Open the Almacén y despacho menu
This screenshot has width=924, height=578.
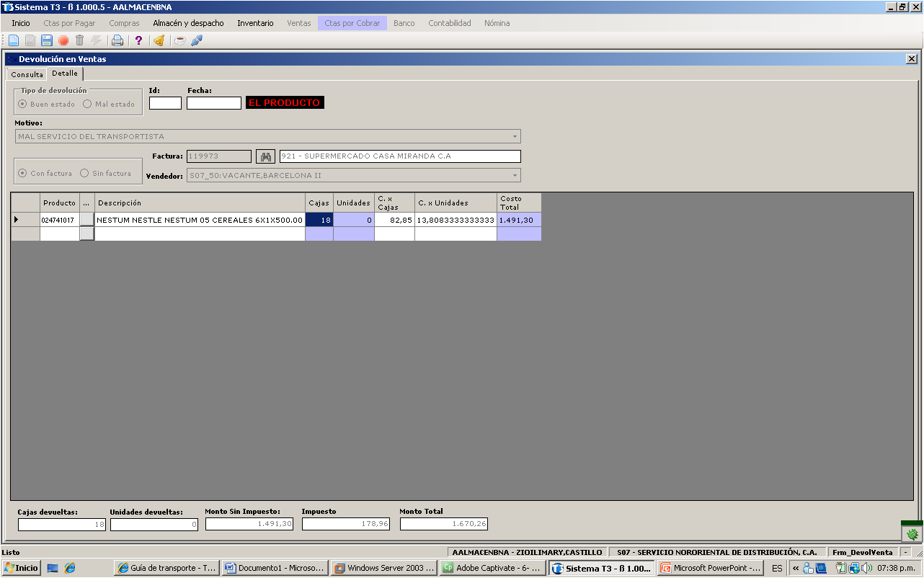coord(188,23)
